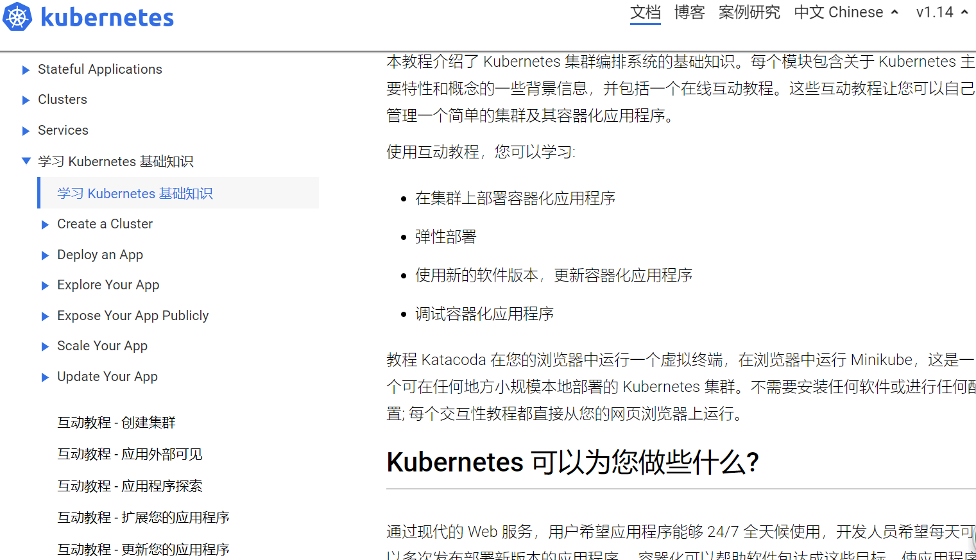Viewport: 976px width, 560px height.
Task: Expand the Services section arrow
Action: [x=26, y=131]
